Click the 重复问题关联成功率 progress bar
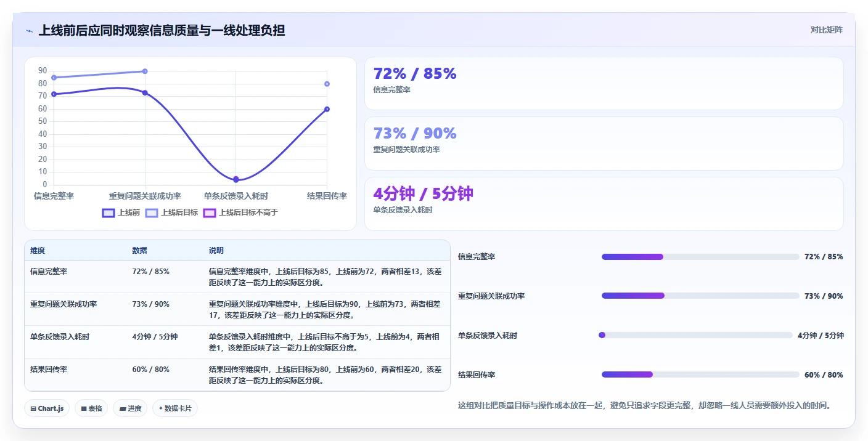The height and width of the screenshot is (441, 868). coord(700,296)
